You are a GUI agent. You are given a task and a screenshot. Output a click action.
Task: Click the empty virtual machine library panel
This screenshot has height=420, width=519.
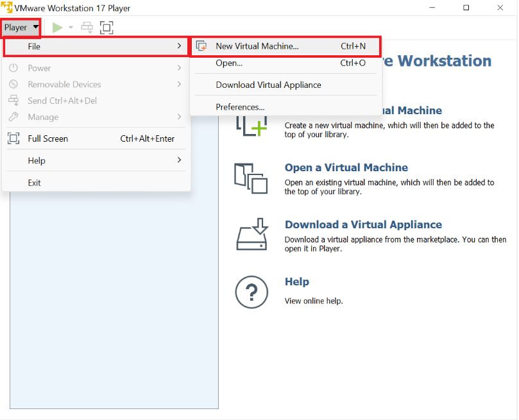point(114,299)
